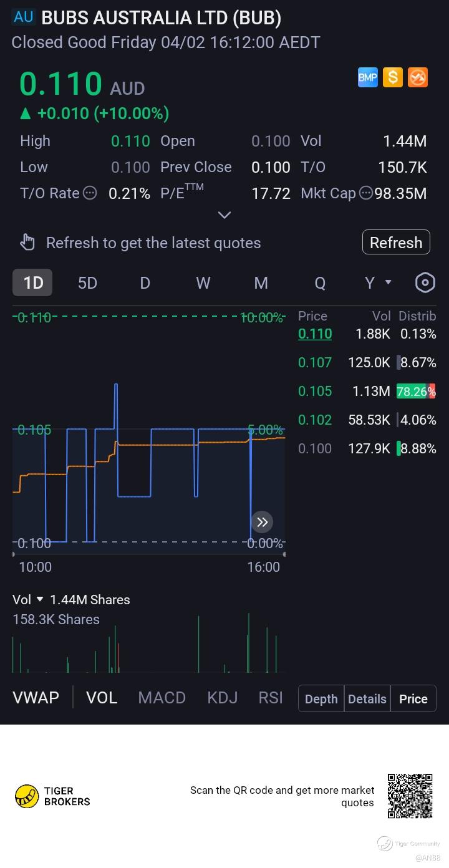Screen dimensions: 449x868
Task: Click the 0.105 price distribution bar
Action: pyautogui.click(x=416, y=392)
